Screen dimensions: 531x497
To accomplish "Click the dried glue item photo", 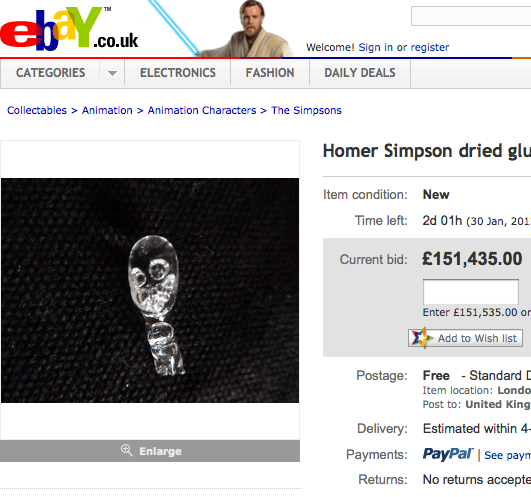I will [150, 290].
